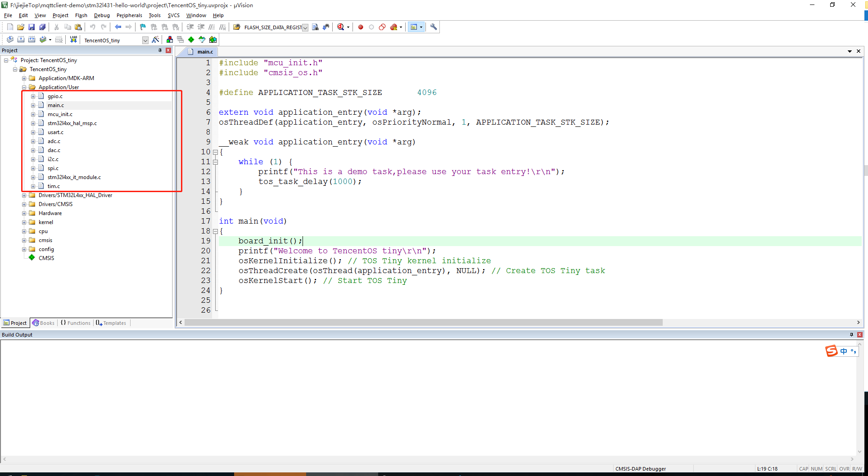Open the Peripherals menu
Screen dimensions: 868x476
point(129,15)
